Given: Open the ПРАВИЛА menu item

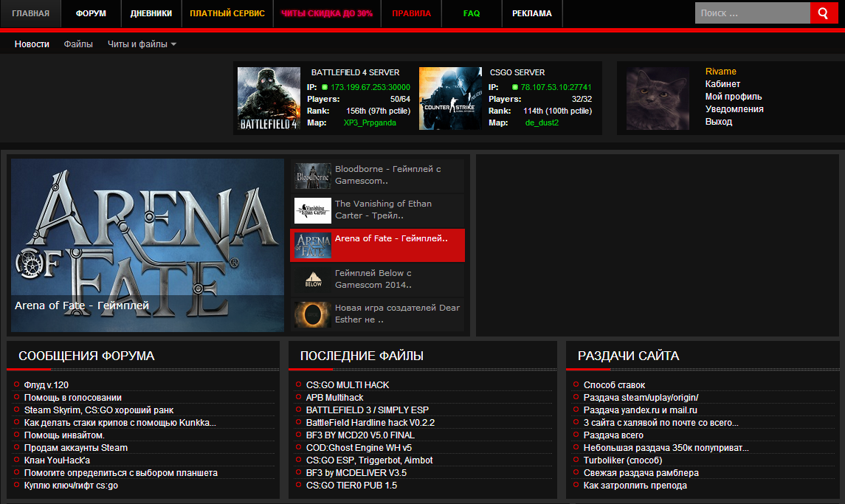Looking at the screenshot, I should tap(411, 13).
